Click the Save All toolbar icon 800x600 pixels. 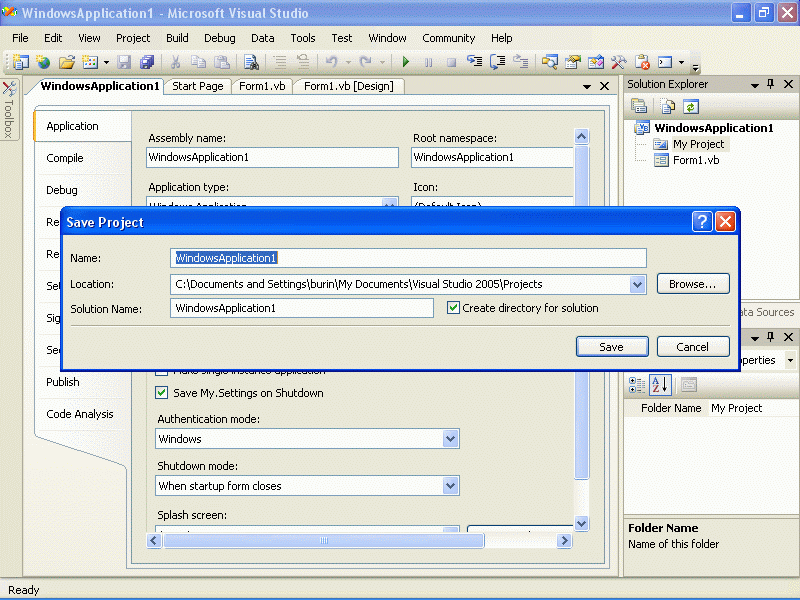point(147,62)
